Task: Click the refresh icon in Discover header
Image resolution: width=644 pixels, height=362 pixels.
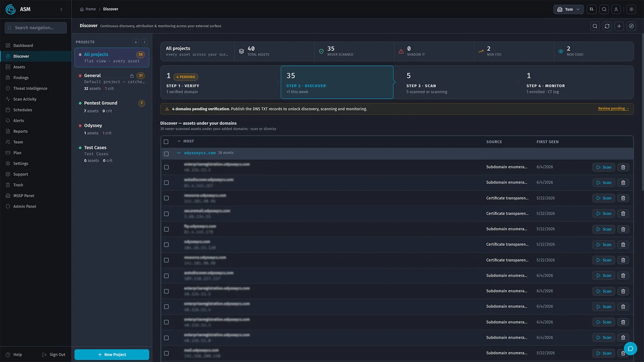Action: click(607, 26)
